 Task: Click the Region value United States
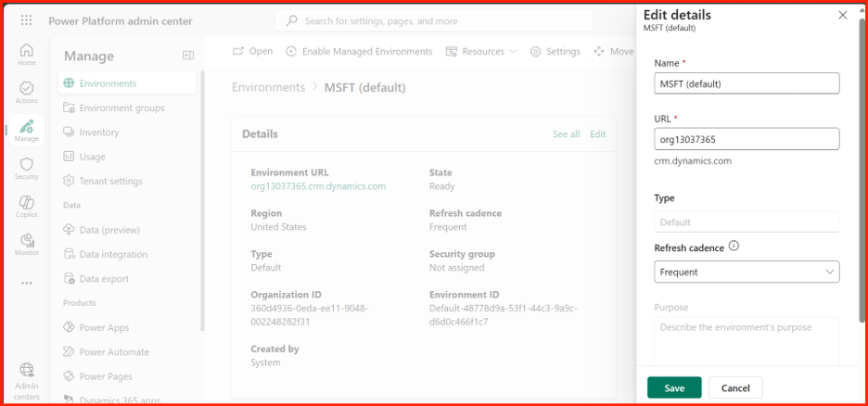[x=278, y=227]
